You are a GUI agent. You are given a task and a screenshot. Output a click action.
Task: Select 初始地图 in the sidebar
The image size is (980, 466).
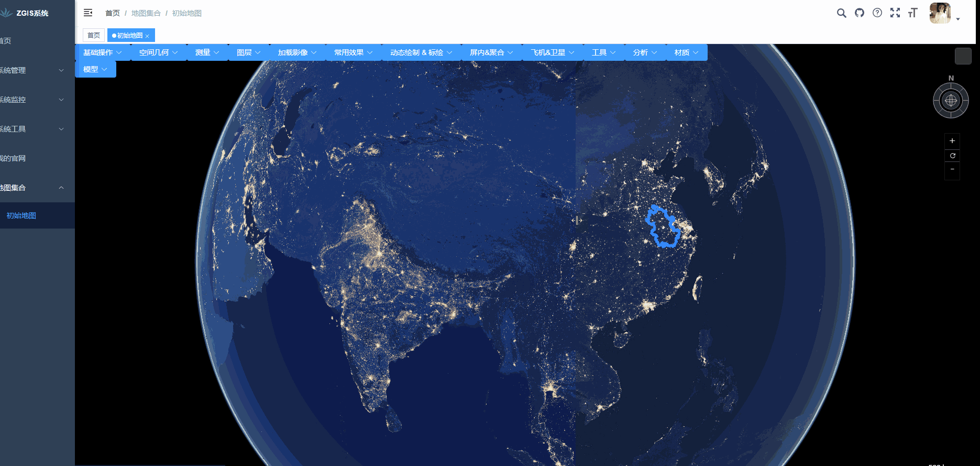[37, 215]
